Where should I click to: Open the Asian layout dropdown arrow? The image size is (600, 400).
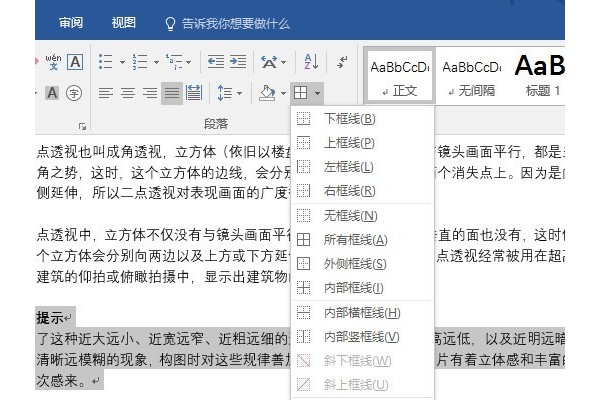[x=283, y=62]
